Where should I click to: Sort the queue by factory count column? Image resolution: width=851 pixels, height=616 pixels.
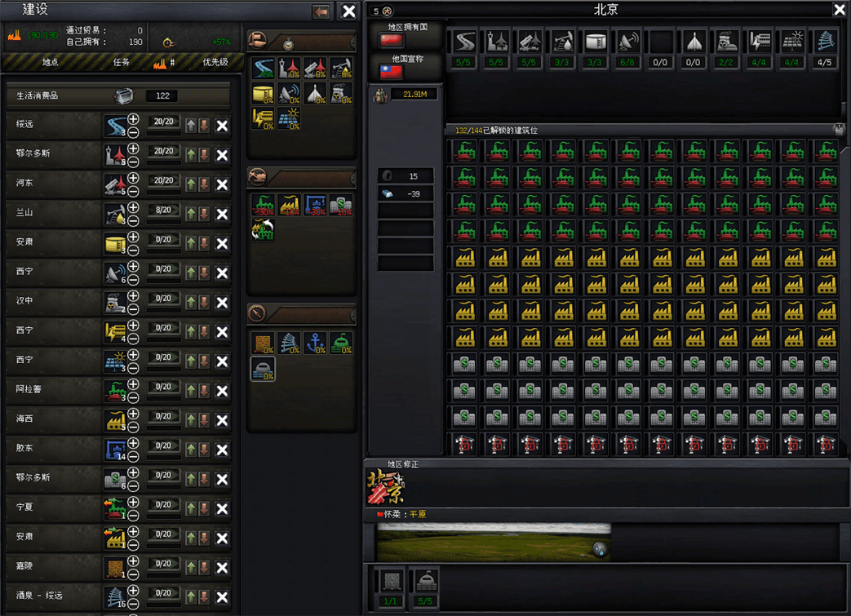coord(163,63)
